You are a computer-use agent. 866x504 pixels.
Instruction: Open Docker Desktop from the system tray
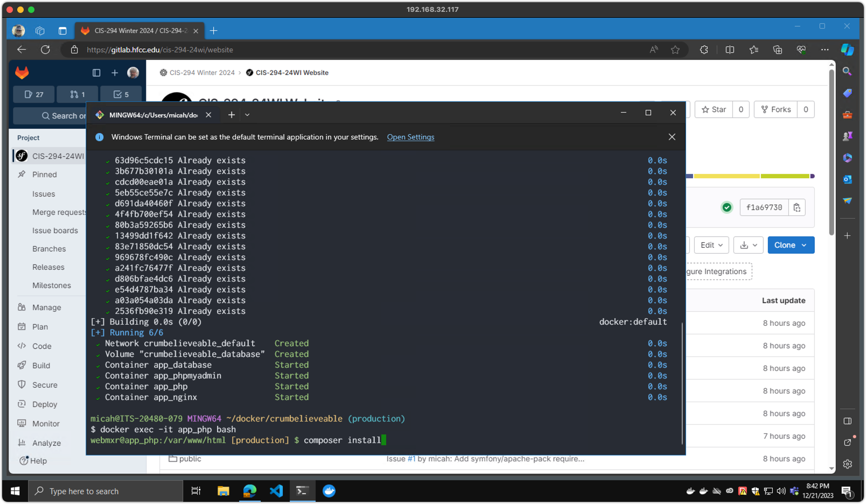click(x=691, y=491)
